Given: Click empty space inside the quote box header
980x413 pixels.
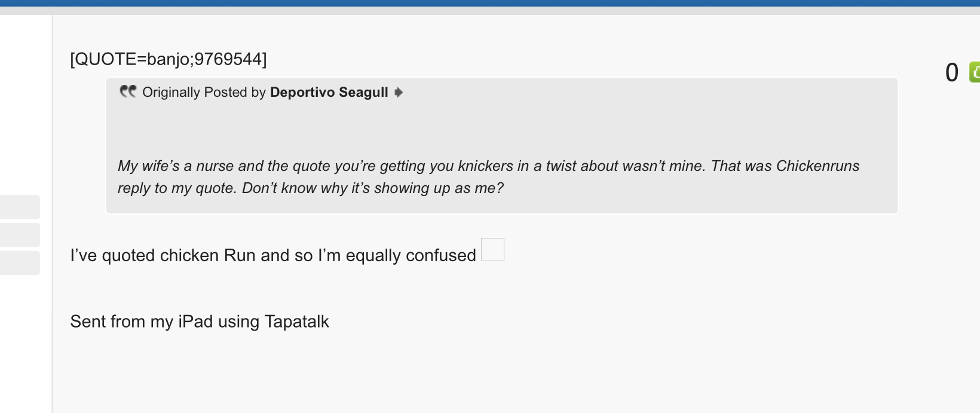Looking at the screenshot, I should [x=651, y=92].
